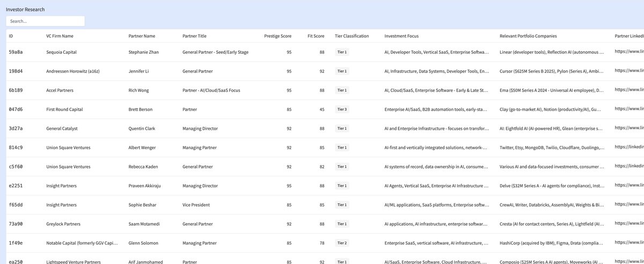The height and width of the screenshot is (264, 644).
Task: Click ID c5f60
Action: click(16, 166)
